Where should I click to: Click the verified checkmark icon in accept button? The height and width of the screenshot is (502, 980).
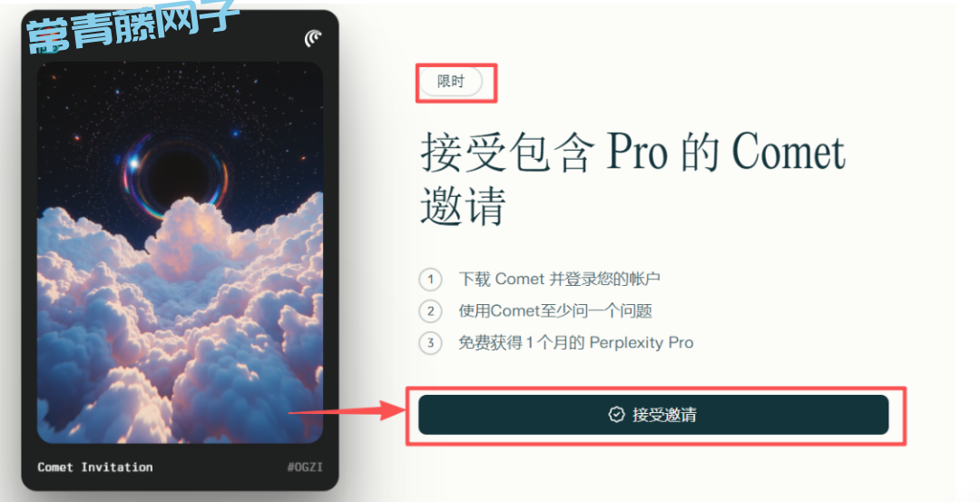pos(616,415)
